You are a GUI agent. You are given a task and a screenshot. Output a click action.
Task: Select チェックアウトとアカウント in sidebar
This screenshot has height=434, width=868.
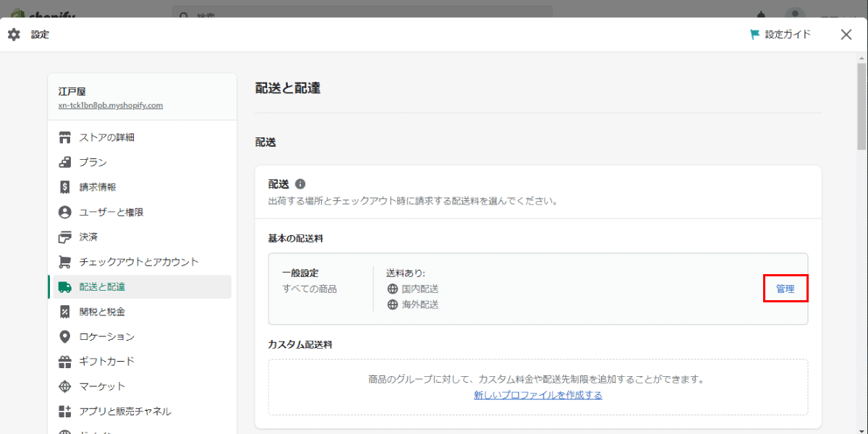click(x=142, y=262)
